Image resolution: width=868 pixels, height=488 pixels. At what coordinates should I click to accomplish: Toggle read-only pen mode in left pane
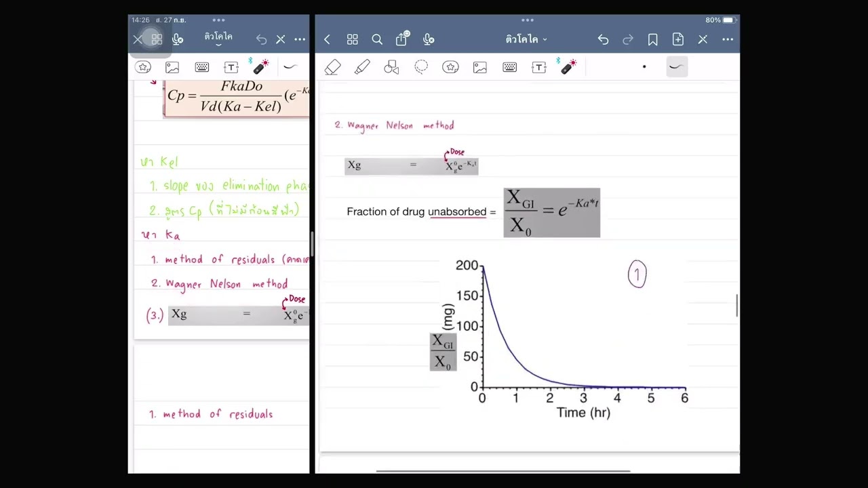click(281, 39)
